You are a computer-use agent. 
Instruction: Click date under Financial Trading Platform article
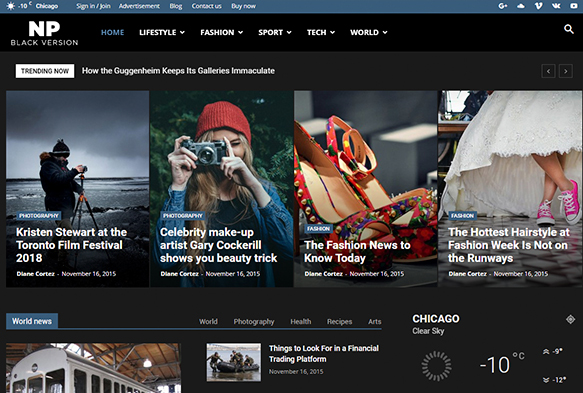click(296, 371)
